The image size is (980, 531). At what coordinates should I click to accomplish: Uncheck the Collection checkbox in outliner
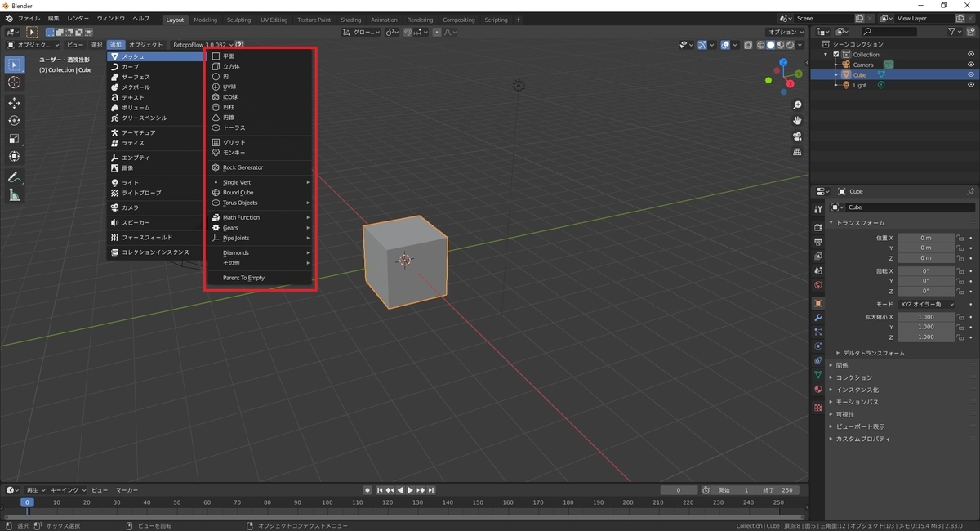[x=836, y=55]
